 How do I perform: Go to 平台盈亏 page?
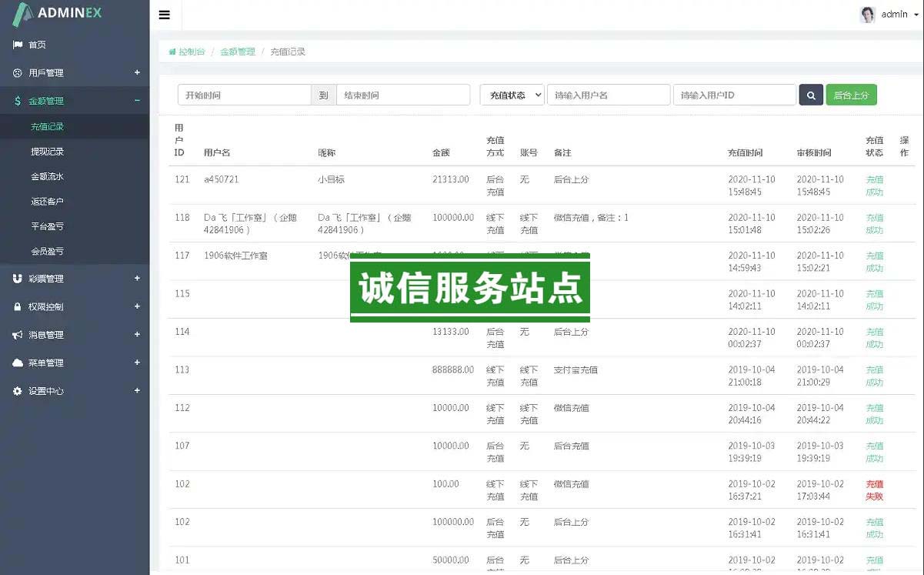tap(47, 226)
